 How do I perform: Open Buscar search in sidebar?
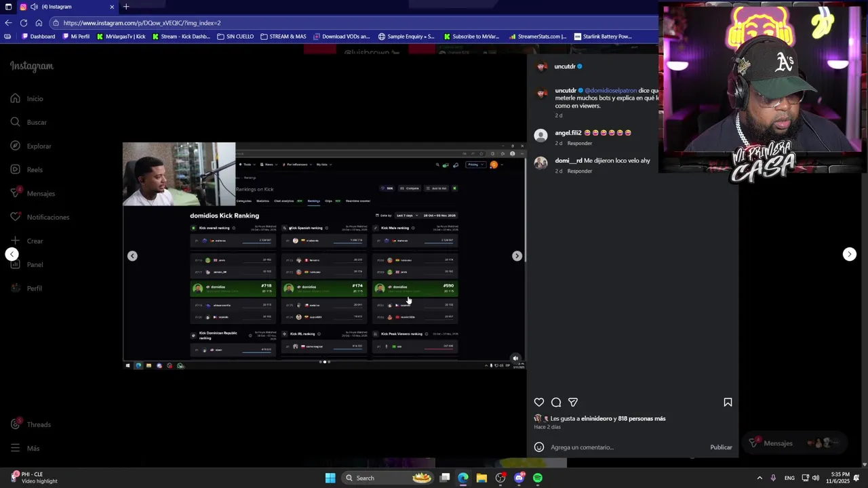(x=28, y=123)
